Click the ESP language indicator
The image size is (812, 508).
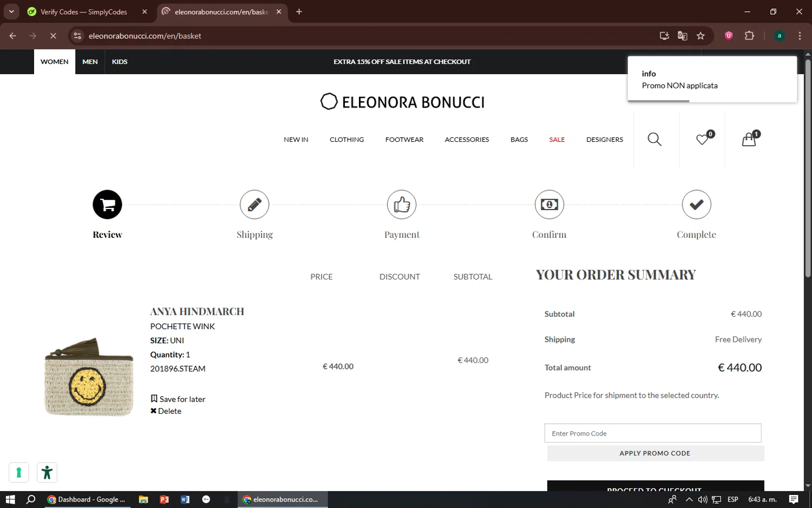(x=733, y=499)
